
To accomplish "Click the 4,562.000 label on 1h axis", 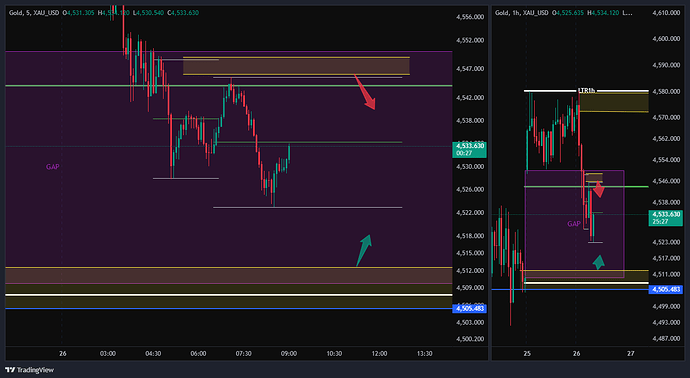I will [x=666, y=139].
